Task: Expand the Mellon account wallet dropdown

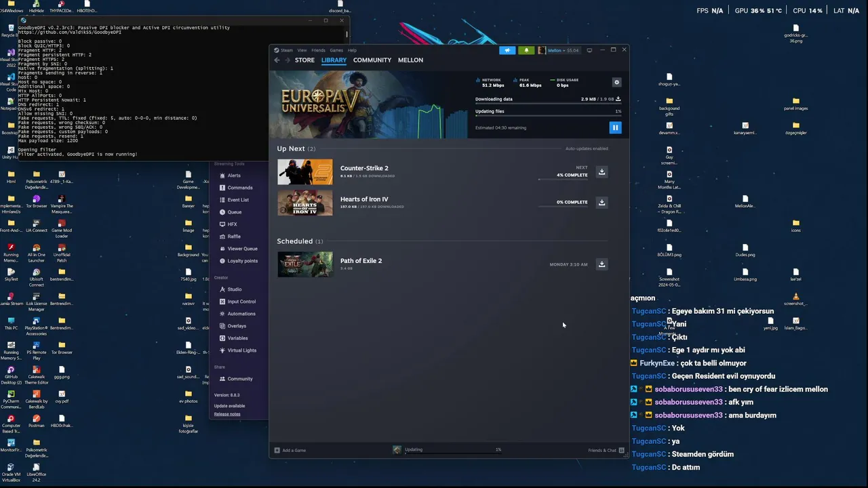Action: coord(564,50)
